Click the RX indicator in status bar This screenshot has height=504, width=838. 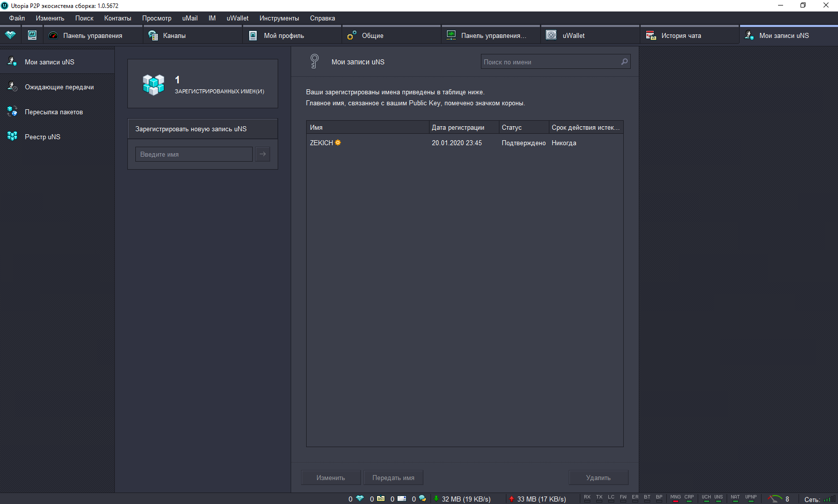tap(587, 498)
